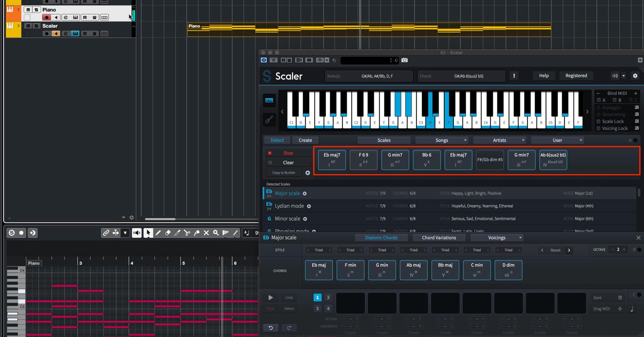The image size is (644, 337).
Task: Switch to the guitar view icon
Action: point(269,119)
